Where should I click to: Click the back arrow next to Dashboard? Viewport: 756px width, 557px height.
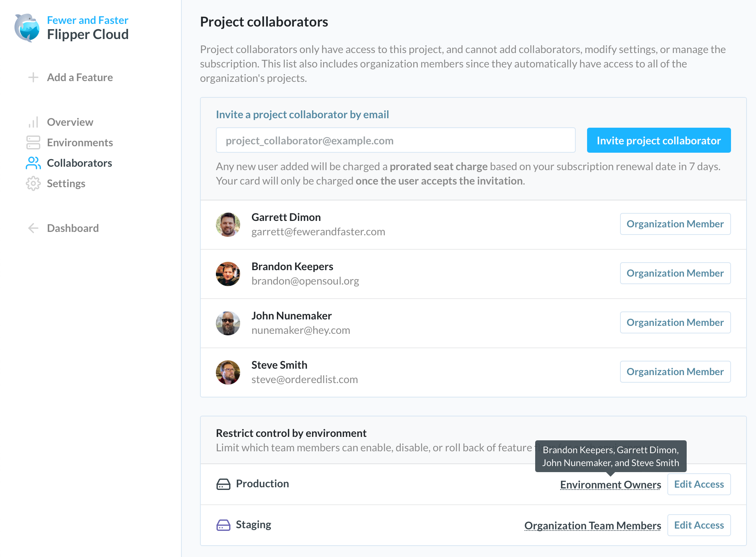33,228
